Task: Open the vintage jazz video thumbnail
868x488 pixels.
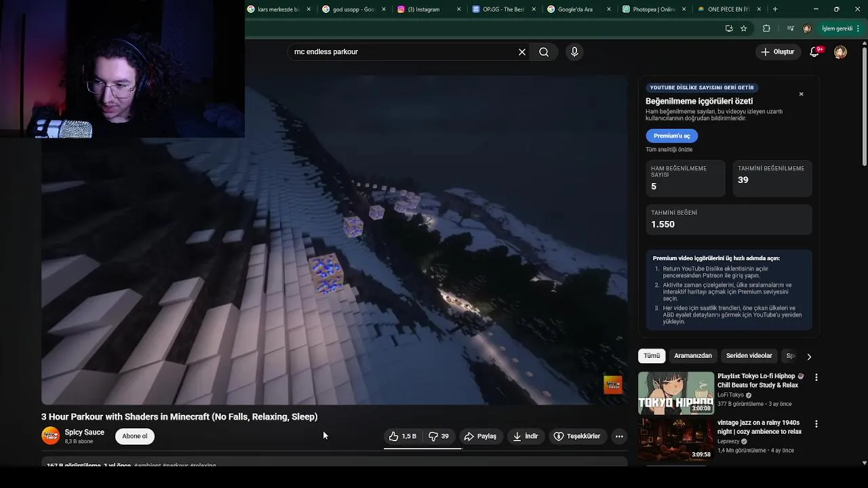Action: [x=676, y=440]
